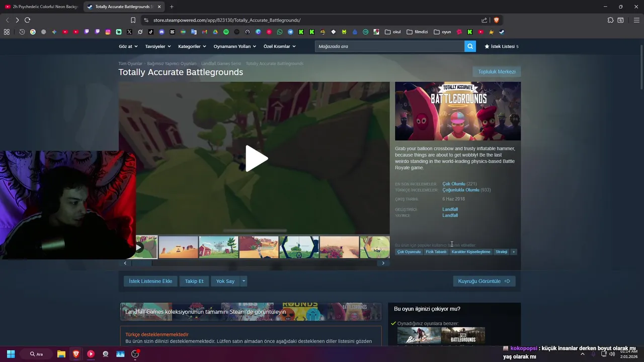The image size is (644, 362).
Task: Open CapCut bookmark icon
Action: coord(173,32)
